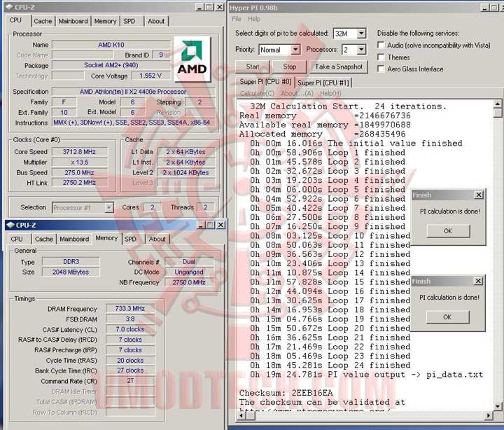This screenshot has height=430, width=504.
Task: Switch to Super PI [CPU #1] tab
Action: pos(323,83)
